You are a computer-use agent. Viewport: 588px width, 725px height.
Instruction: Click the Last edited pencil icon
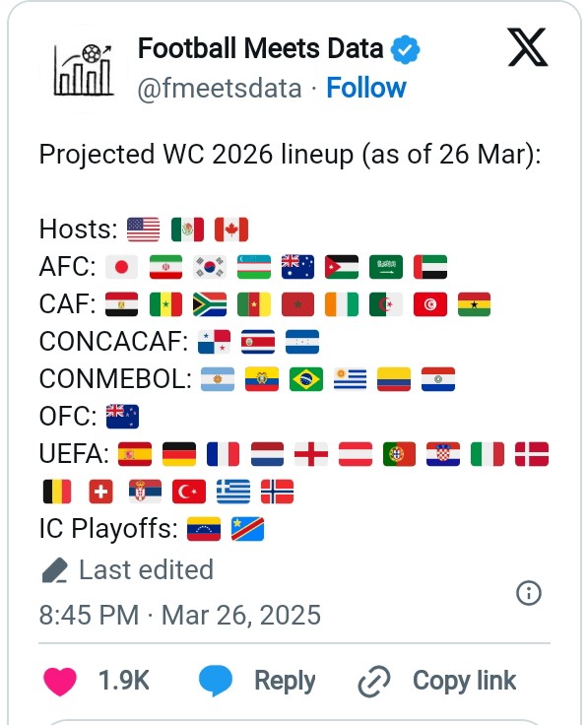(55, 570)
